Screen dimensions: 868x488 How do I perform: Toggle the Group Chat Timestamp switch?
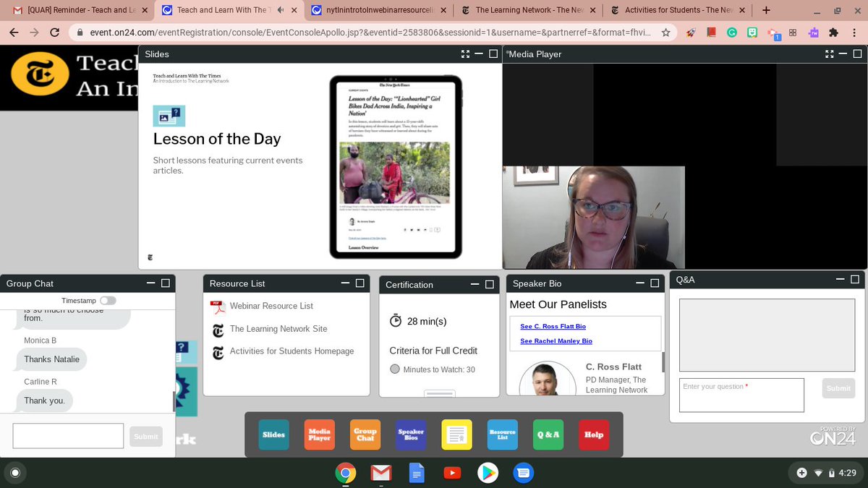pos(108,300)
